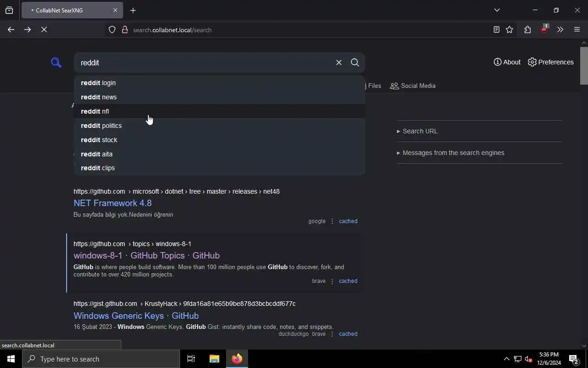Select the 'reddit clips' suggestion
The width and height of the screenshot is (588, 368).
coord(219,168)
